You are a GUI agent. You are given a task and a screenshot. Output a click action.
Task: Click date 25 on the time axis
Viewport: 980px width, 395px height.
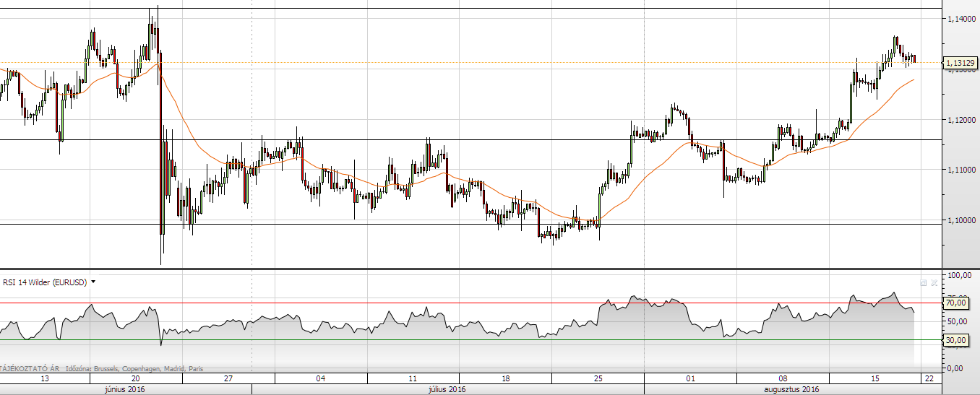coord(598,378)
